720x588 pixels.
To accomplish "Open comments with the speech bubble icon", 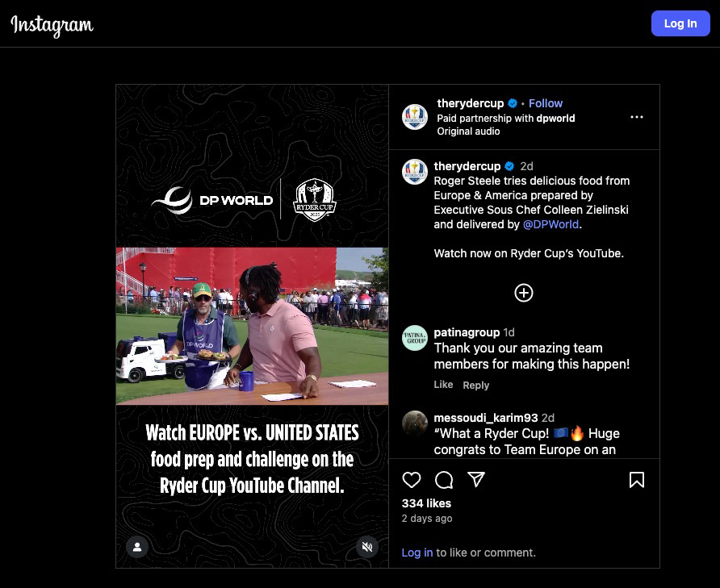I will pyautogui.click(x=444, y=480).
